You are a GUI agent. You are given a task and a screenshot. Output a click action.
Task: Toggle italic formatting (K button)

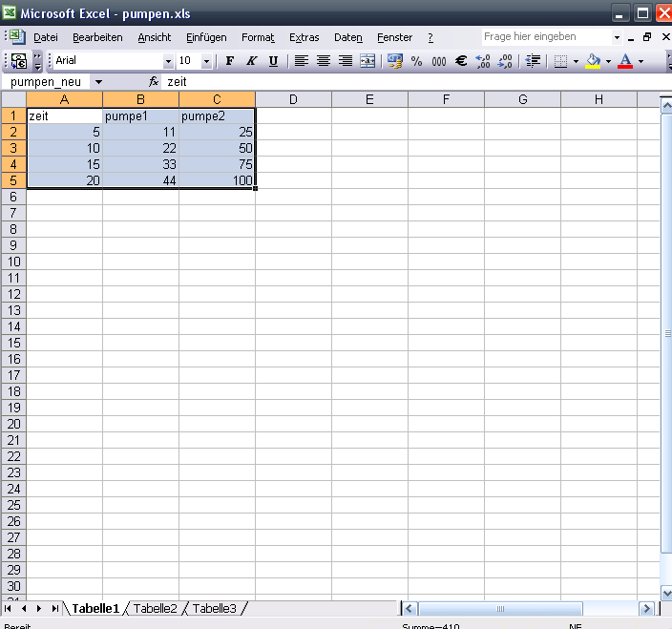tap(252, 61)
